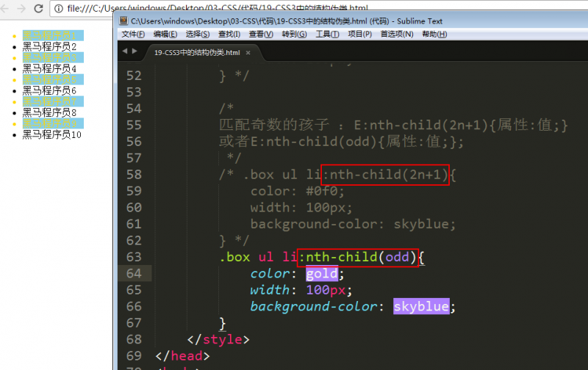
Task: Open the 文件(F) menu
Action: pyautogui.click(x=133, y=35)
